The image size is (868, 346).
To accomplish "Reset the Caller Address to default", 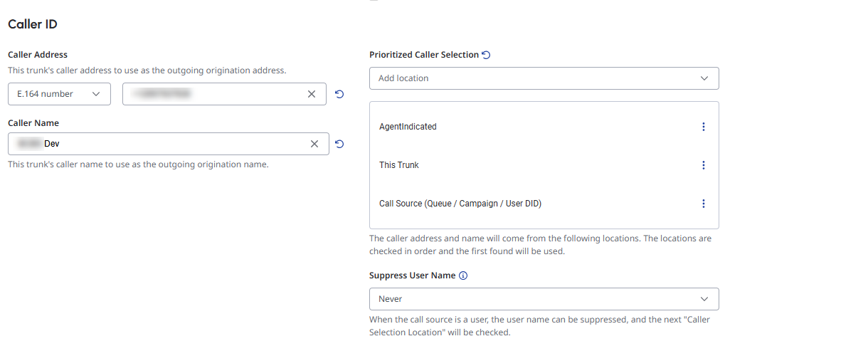I will point(339,94).
